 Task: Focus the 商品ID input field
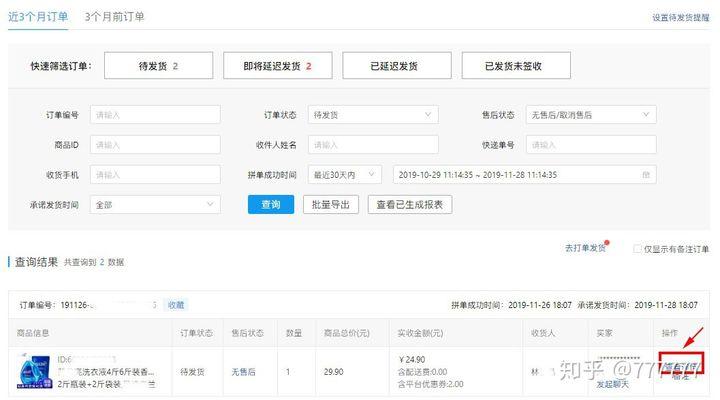[155, 145]
